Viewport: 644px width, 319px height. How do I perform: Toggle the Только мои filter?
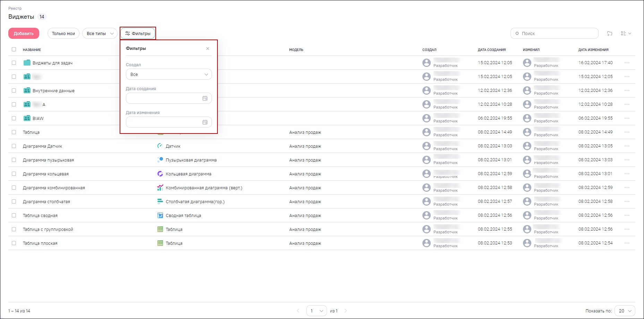click(x=63, y=33)
